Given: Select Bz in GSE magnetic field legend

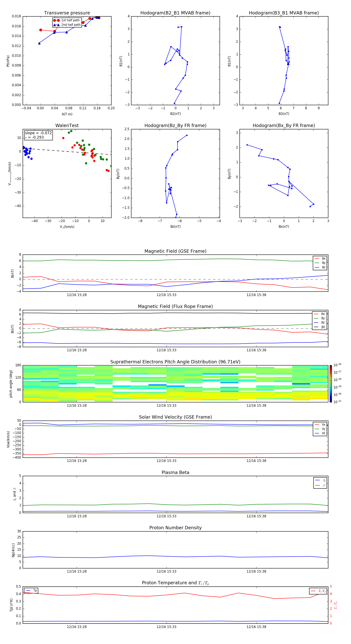Looking at the screenshot, I should tap(320, 267).
